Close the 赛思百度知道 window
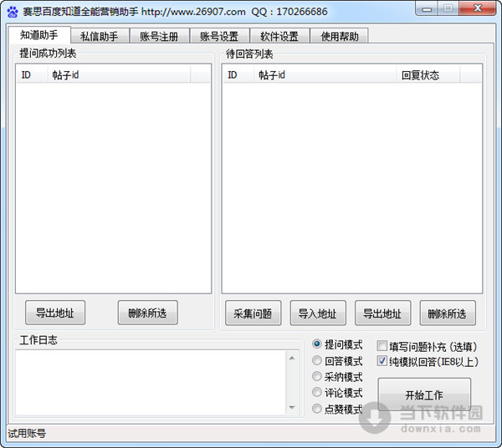Viewport: 502px width, 448px height. (478, 8)
